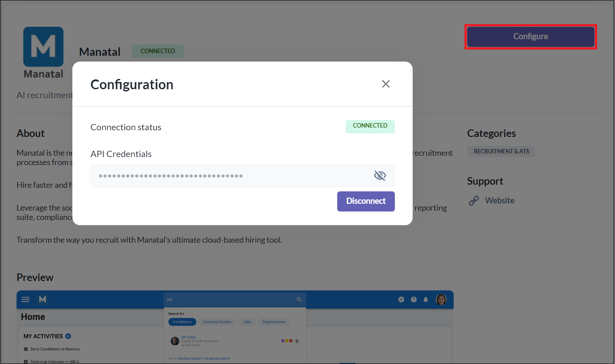615x364 pixels.
Task: Click the CONNECTED badge in the dialog
Action: click(370, 126)
